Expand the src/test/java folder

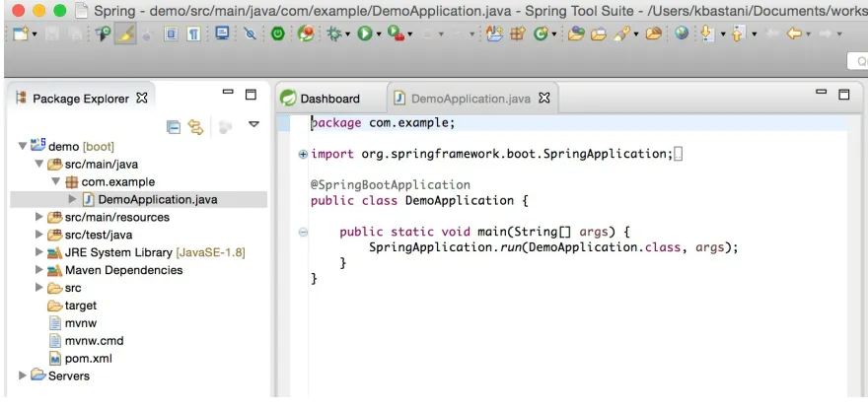point(38,234)
